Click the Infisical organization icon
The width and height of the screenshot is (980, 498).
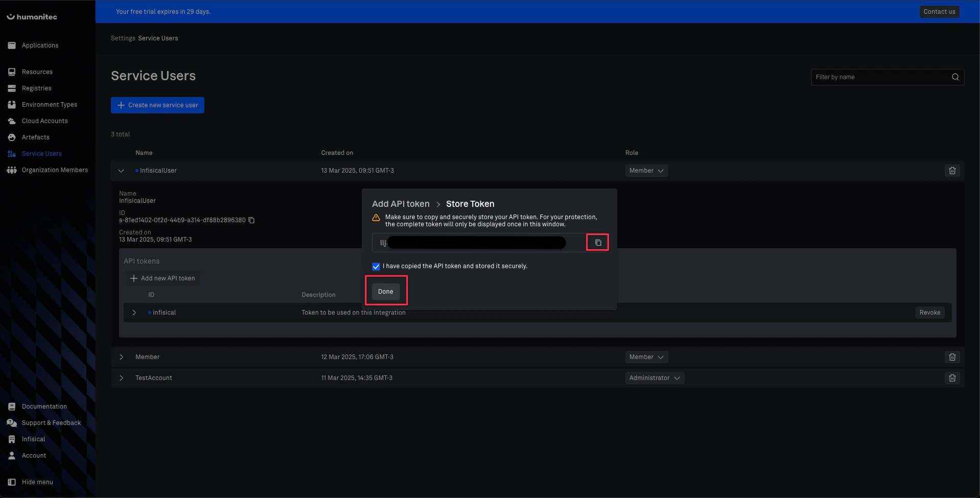(12, 439)
